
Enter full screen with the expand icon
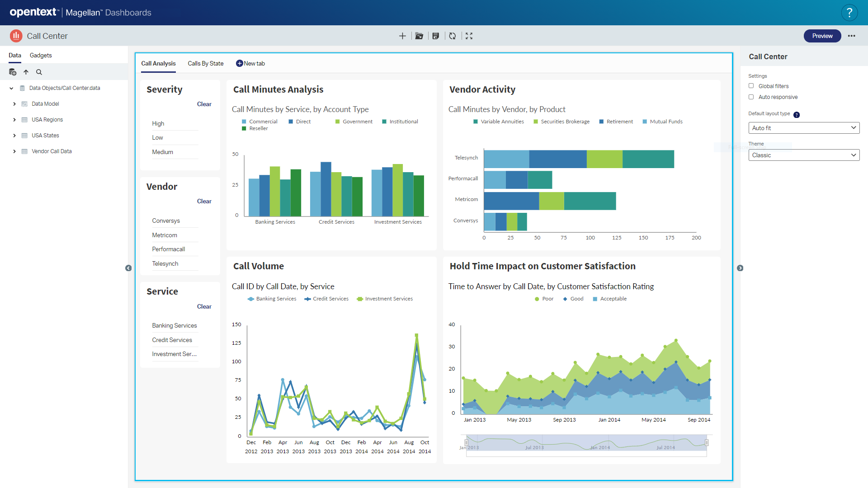coord(469,36)
